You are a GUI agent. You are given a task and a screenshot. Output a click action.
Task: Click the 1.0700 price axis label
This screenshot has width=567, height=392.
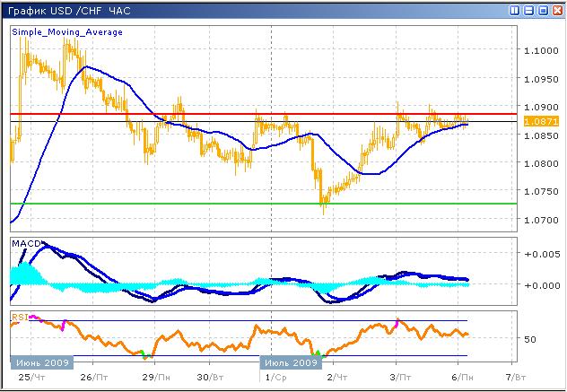click(x=539, y=221)
